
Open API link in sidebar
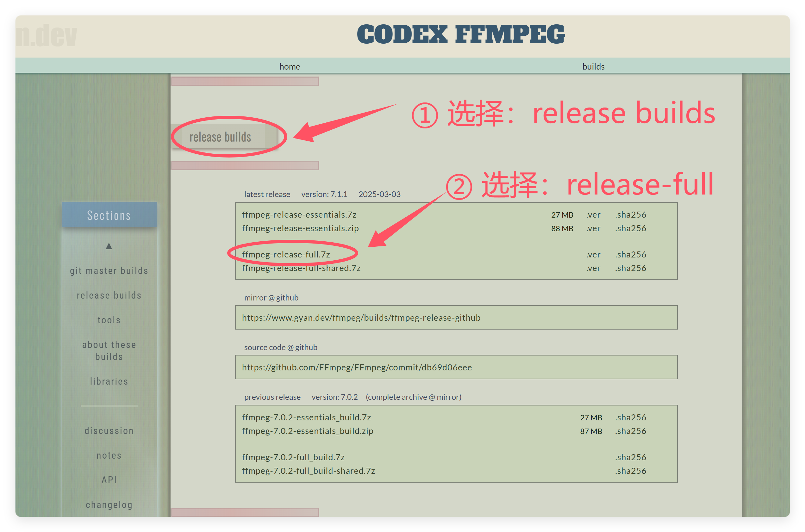click(x=109, y=480)
